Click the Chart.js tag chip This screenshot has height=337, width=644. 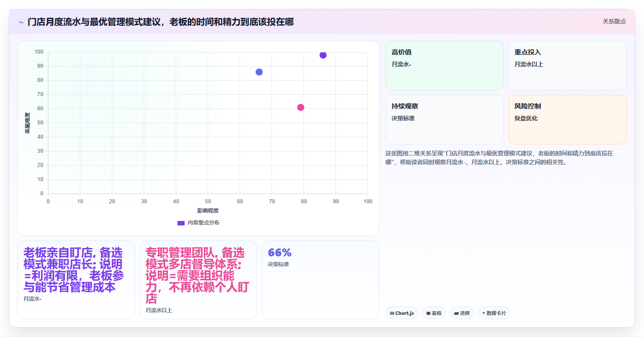tap(402, 313)
